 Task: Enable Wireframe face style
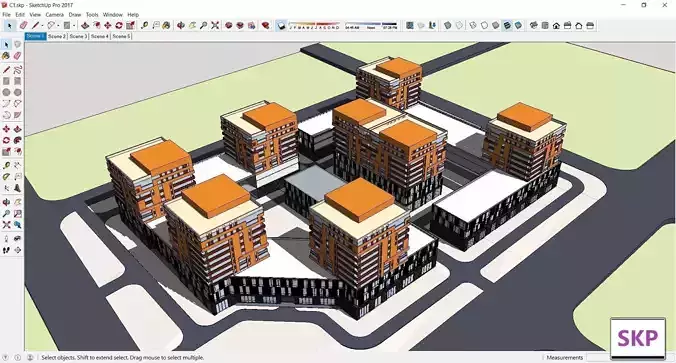coord(473,26)
